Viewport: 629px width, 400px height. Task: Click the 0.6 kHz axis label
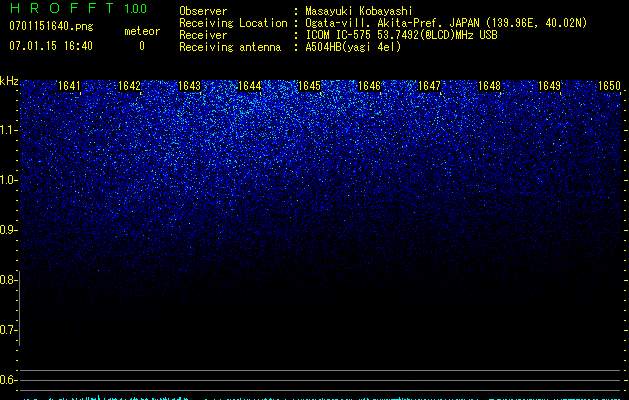pyautogui.click(x=8, y=380)
